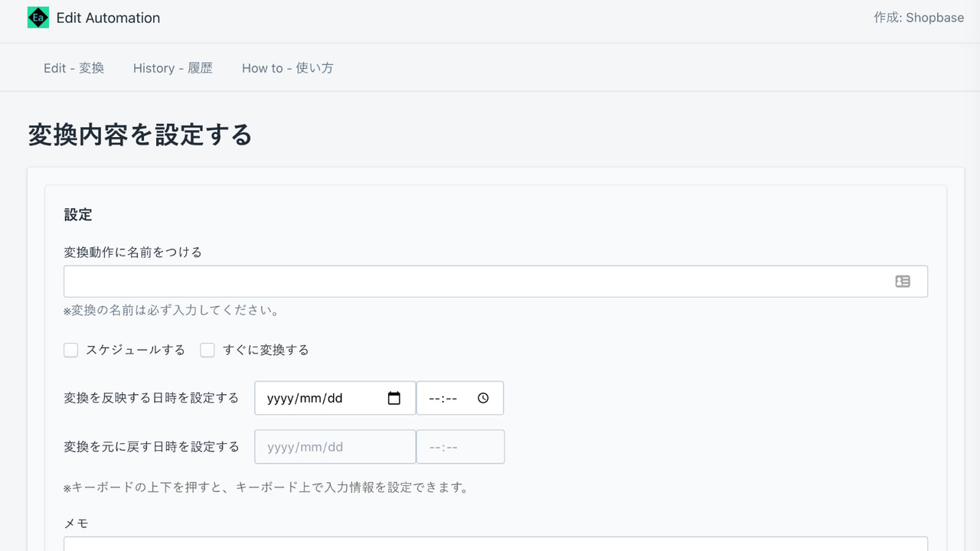Enable the スケジュールする checkbox
Image resolution: width=980 pixels, height=551 pixels.
(70, 350)
